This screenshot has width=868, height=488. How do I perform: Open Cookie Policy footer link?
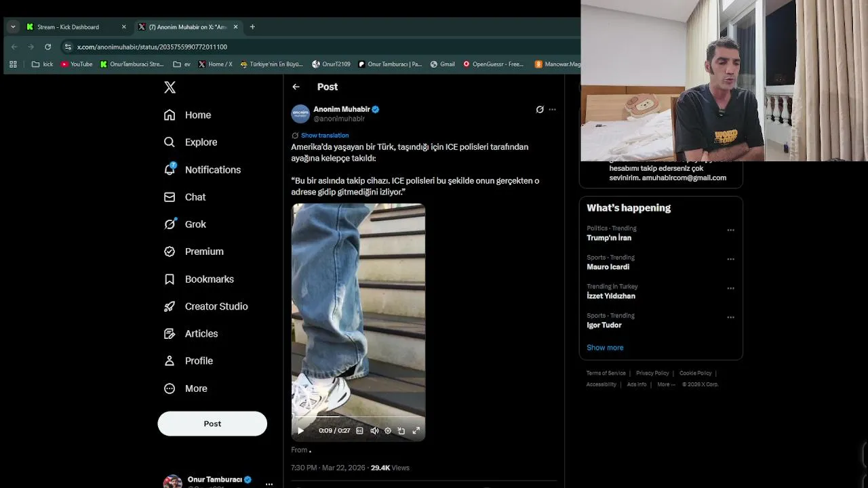695,373
